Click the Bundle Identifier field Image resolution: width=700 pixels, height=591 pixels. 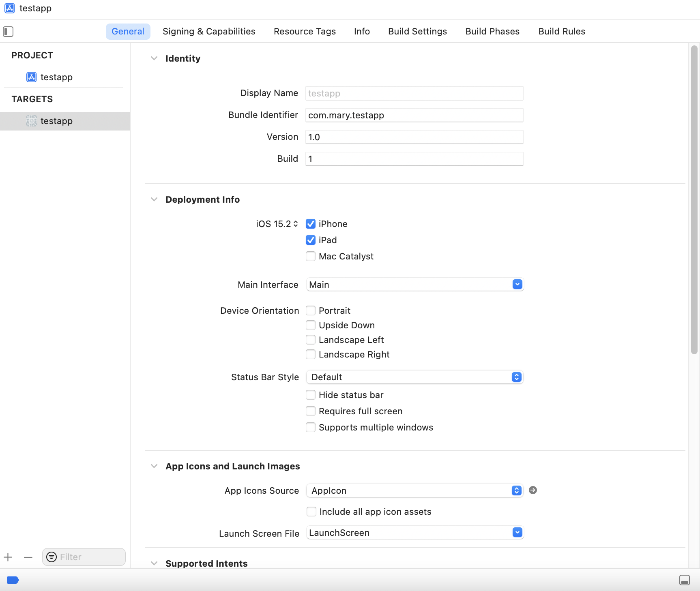(414, 115)
